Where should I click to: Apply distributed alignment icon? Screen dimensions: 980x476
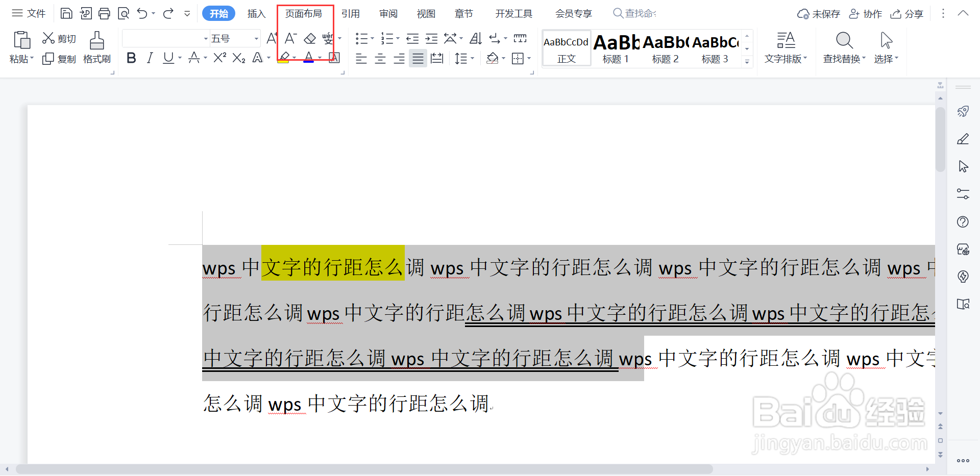tap(437, 59)
